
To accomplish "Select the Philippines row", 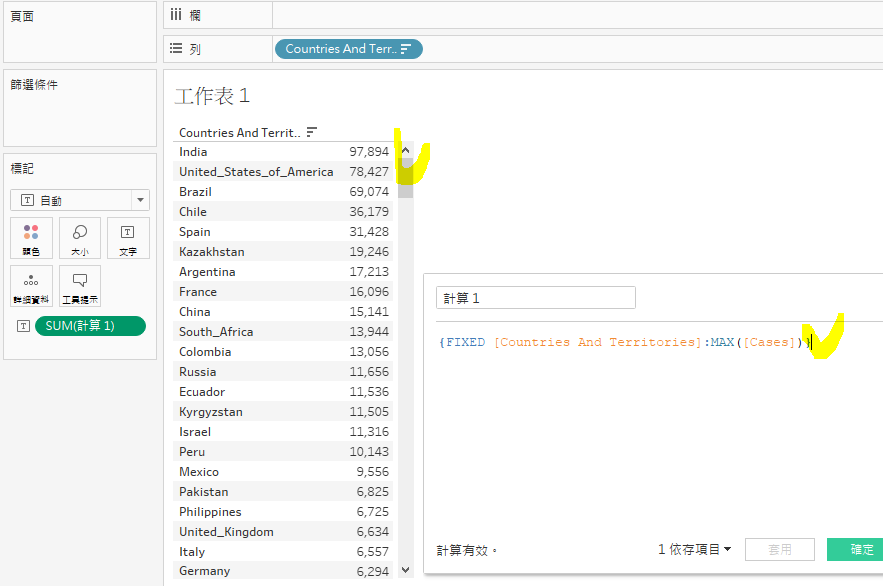I will 283,512.
